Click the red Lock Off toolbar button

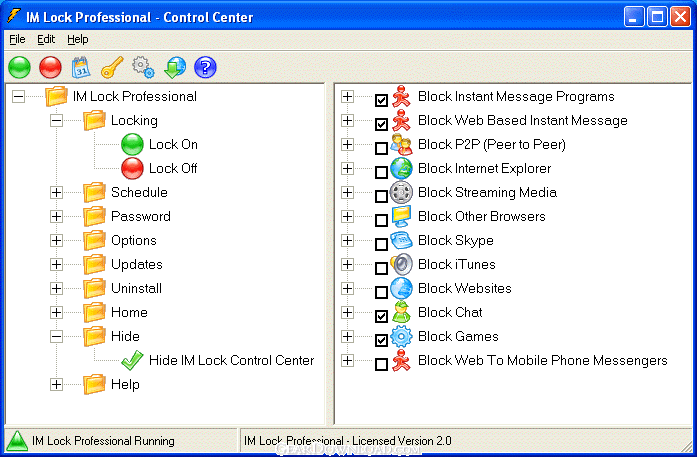tap(50, 68)
